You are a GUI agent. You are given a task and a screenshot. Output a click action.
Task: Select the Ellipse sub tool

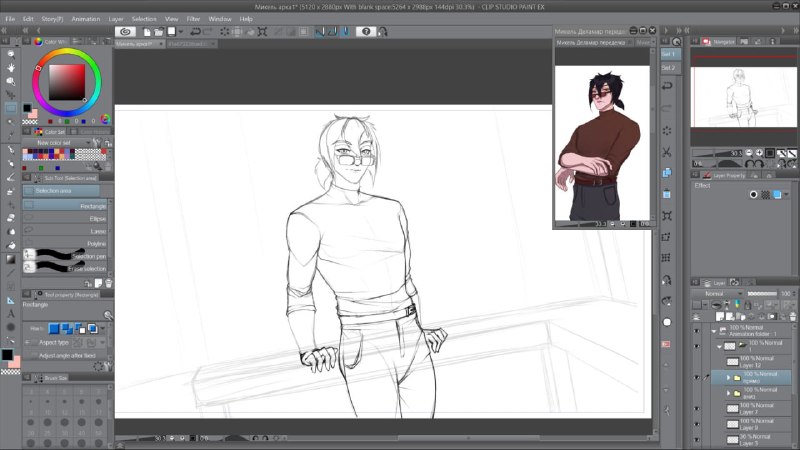pos(65,218)
